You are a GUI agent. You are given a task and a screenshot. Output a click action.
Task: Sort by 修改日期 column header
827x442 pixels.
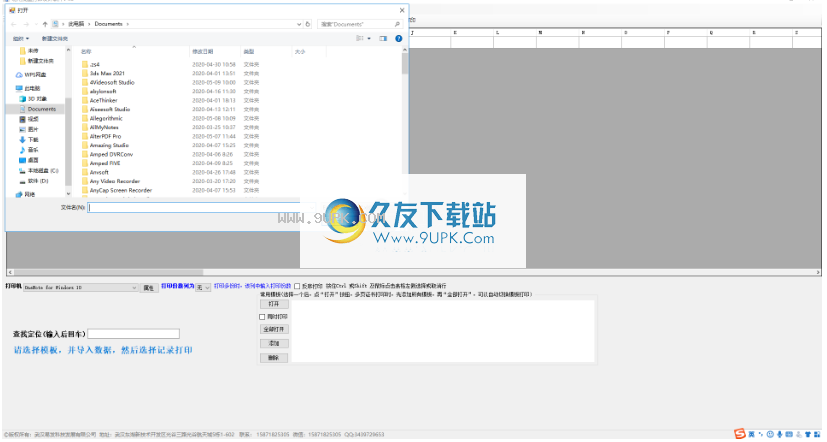(203, 52)
